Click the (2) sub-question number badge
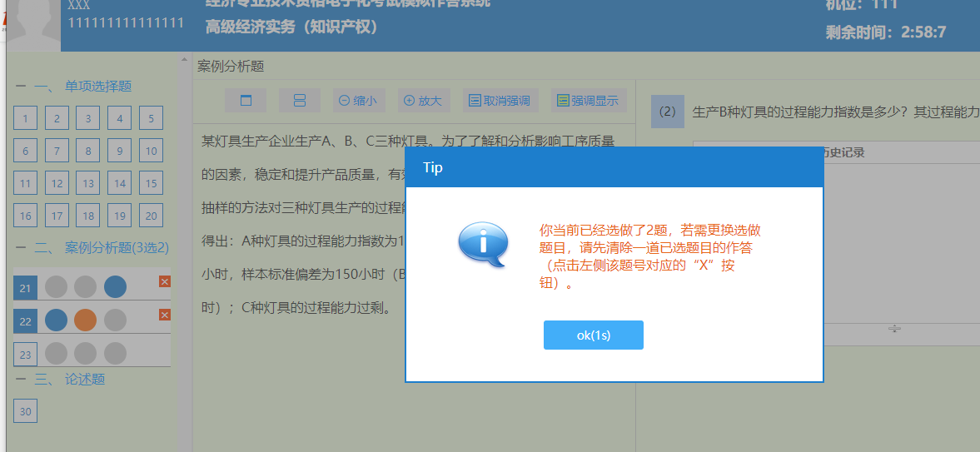The image size is (980, 452). tap(668, 112)
